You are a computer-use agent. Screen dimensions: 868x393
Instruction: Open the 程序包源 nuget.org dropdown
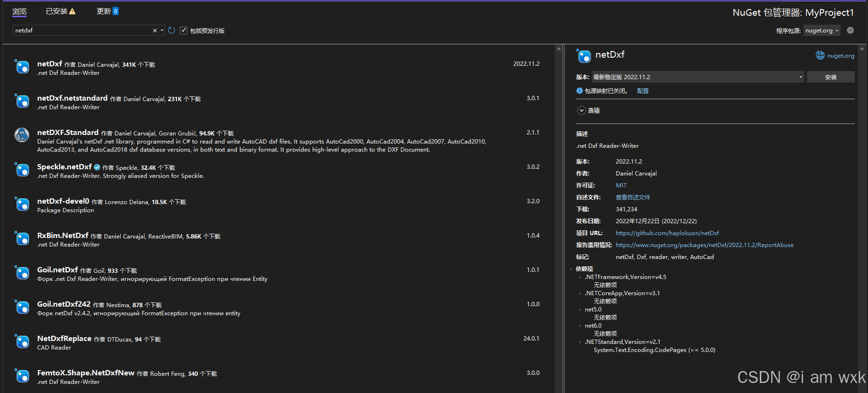[x=822, y=31]
